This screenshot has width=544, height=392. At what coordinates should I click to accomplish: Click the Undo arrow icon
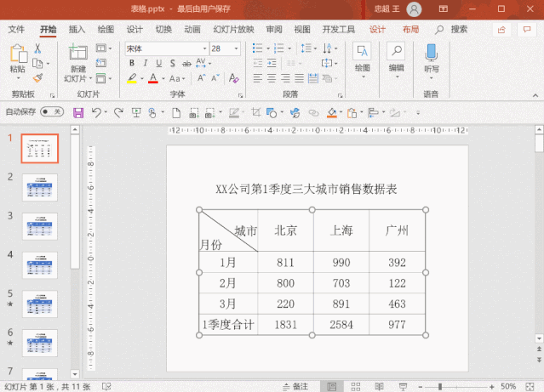(96, 112)
